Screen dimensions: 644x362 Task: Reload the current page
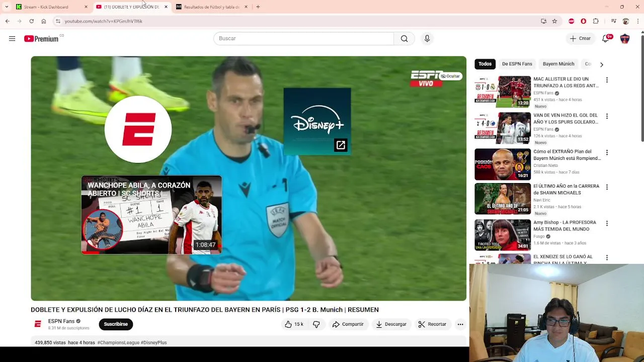[31, 21]
